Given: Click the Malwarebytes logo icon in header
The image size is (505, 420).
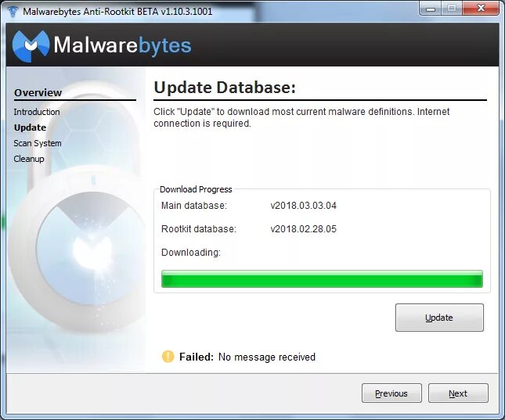Looking at the screenshot, I should (x=31, y=45).
